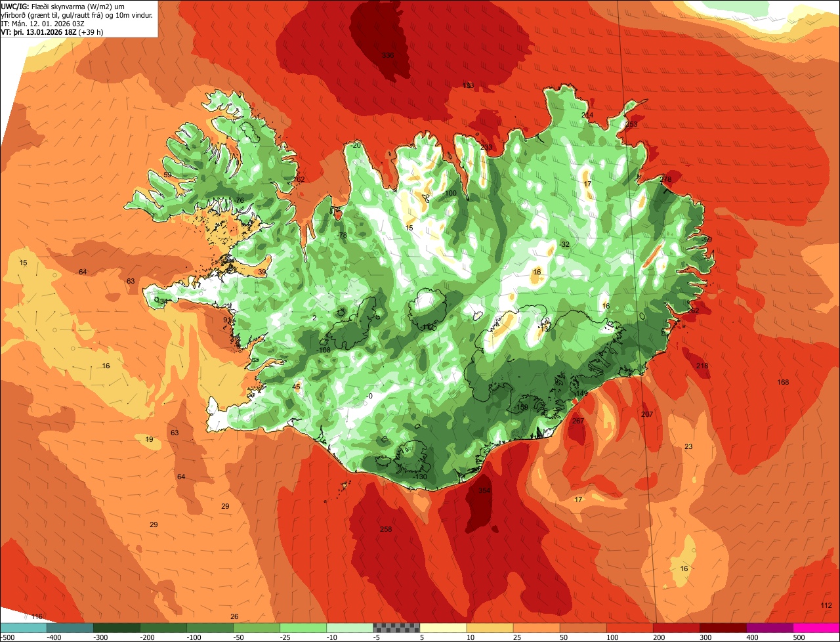Click the map value 354 south of Iceland
The image size is (840, 642).
click(484, 491)
